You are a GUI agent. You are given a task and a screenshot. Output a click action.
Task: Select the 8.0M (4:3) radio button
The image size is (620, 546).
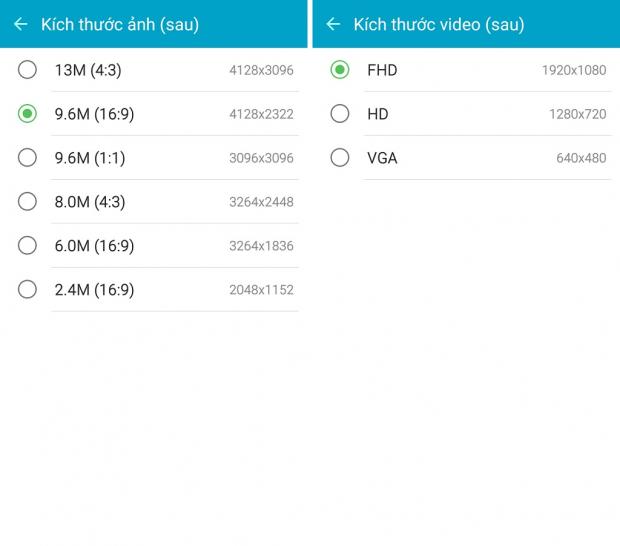27,202
